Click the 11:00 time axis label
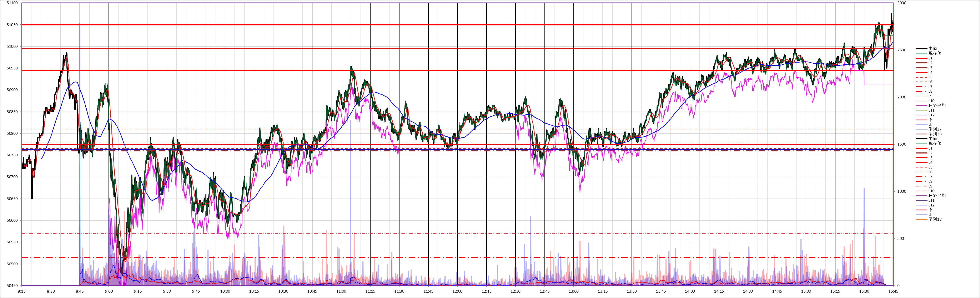 [341, 292]
